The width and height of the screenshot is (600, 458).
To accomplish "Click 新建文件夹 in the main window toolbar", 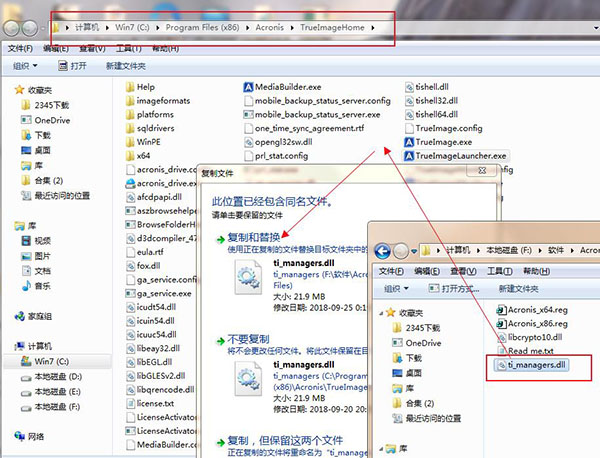I will [126, 66].
